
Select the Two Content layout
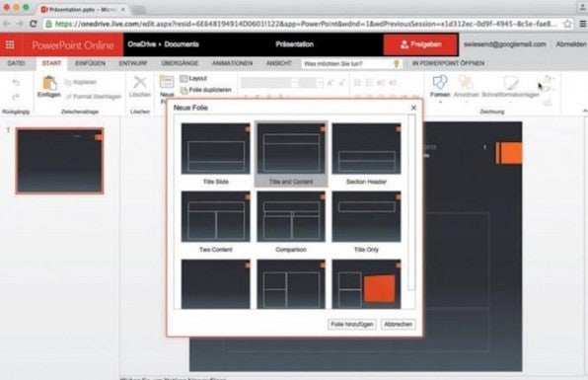point(216,222)
